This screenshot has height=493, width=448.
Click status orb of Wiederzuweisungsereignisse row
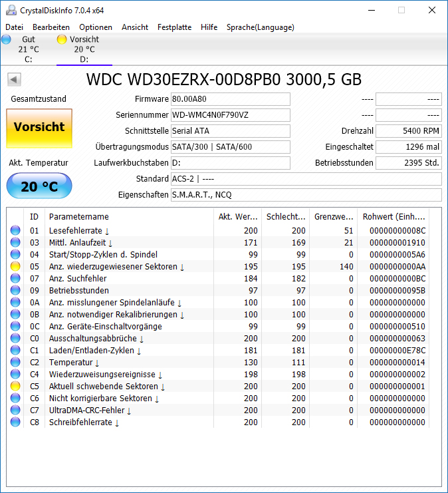pos(15,374)
